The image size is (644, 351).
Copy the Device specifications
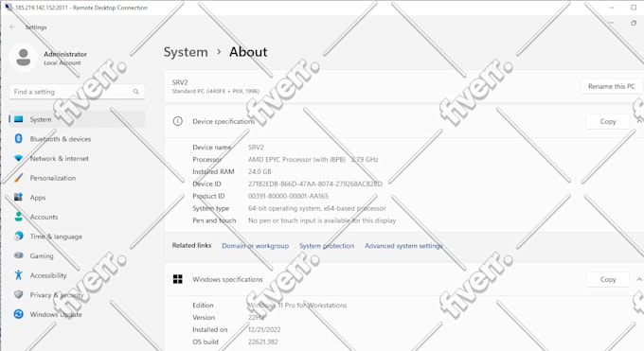[x=608, y=121]
